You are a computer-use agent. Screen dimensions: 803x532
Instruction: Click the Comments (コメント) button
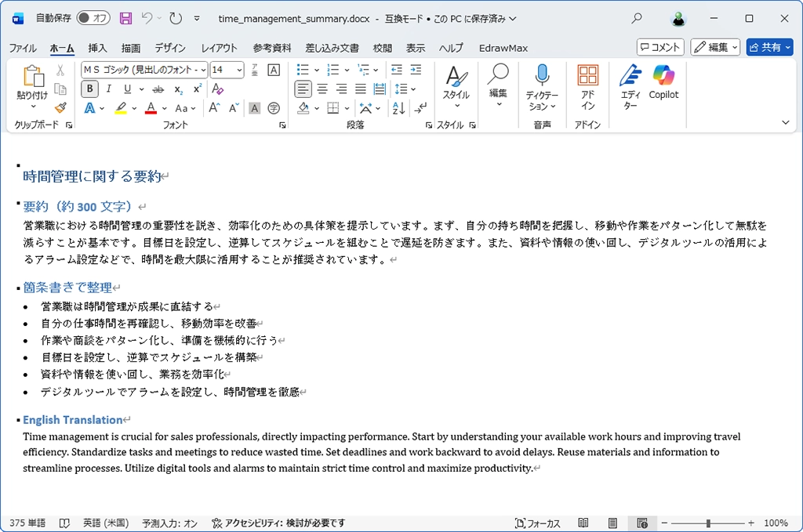[x=660, y=48]
